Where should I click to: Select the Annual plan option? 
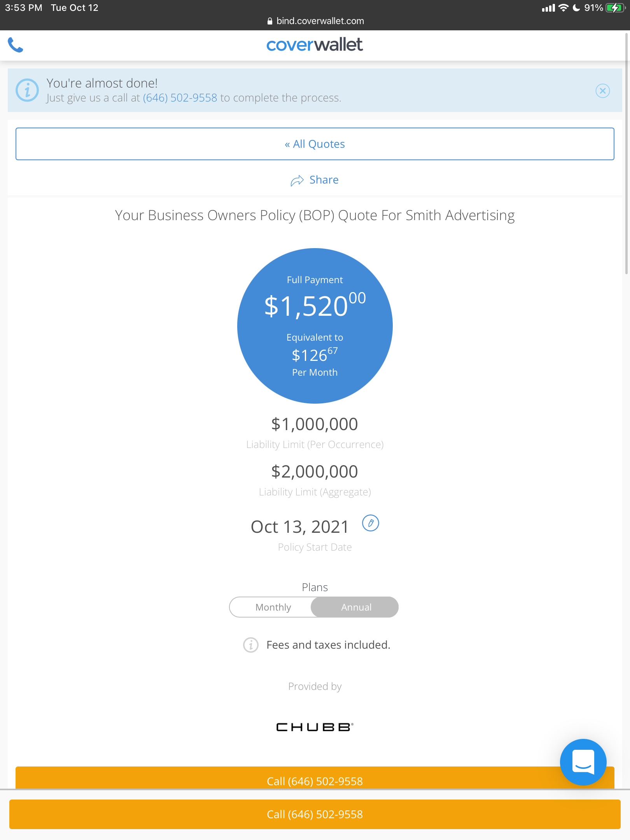355,607
